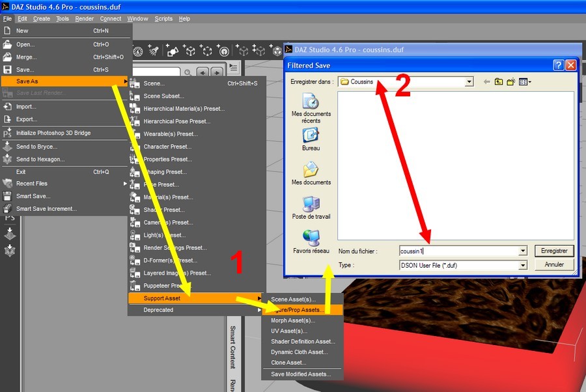Select Hierarchical Material(s) Preset...

tap(196, 109)
